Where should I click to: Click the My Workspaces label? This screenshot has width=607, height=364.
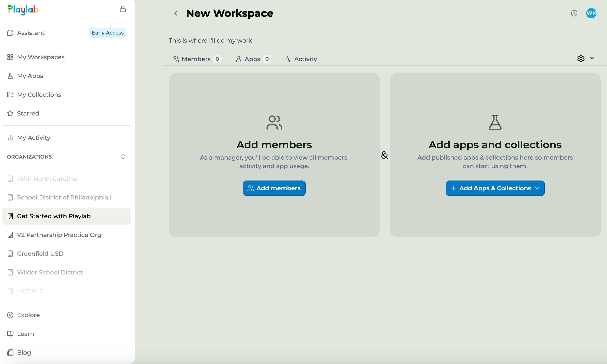41,57
